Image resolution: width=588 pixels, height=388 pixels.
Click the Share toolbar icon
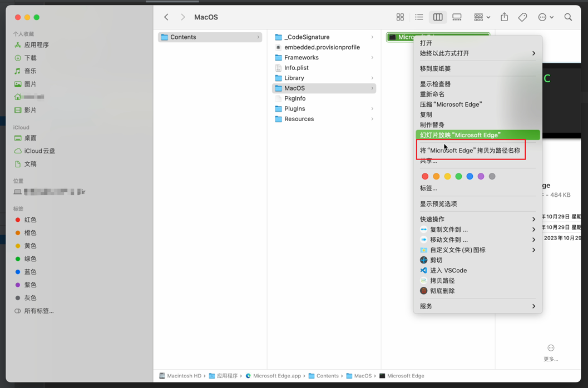coord(504,17)
